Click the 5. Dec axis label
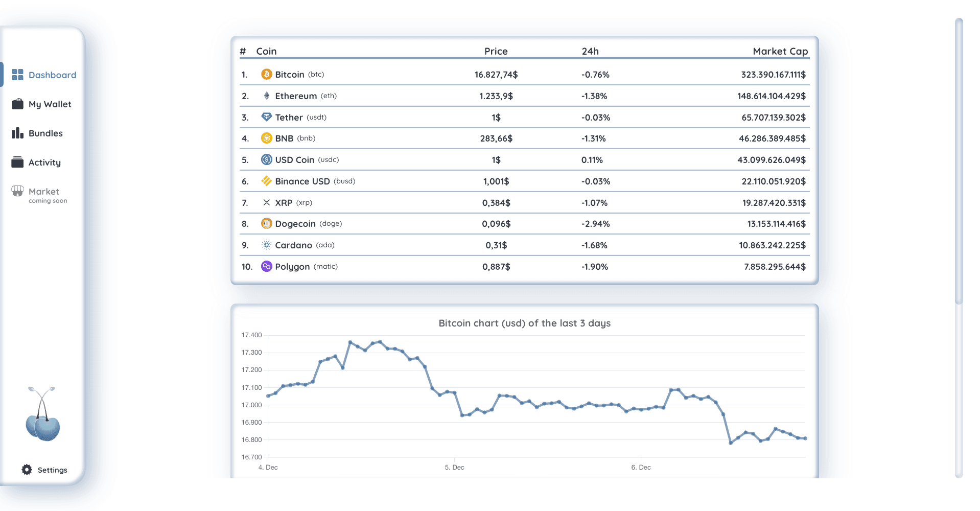The width and height of the screenshot is (980, 511). click(x=454, y=467)
